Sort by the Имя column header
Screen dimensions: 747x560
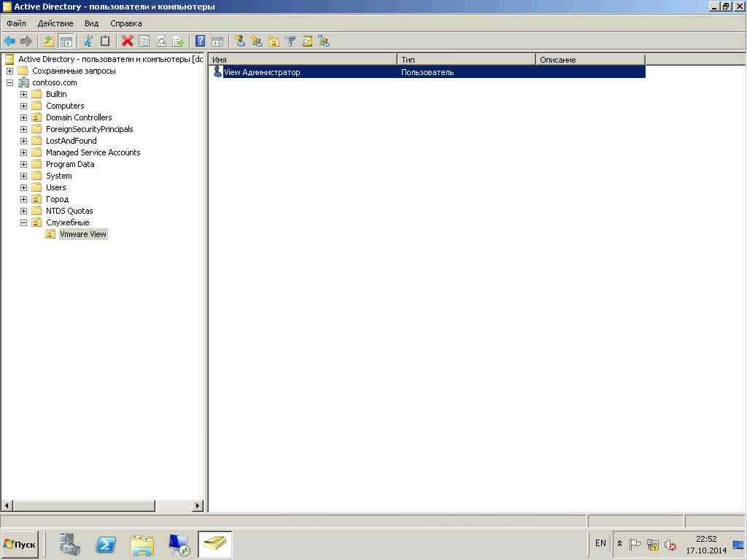303,60
